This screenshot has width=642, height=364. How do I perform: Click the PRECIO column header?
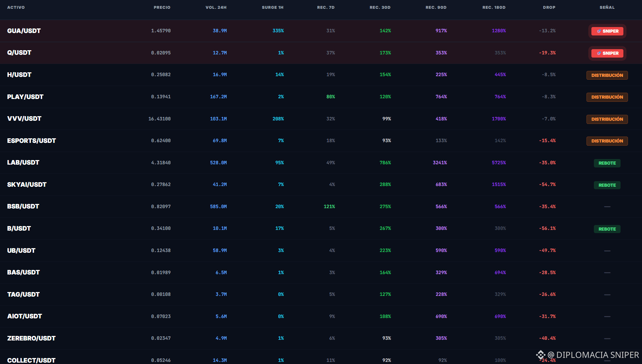click(x=162, y=7)
